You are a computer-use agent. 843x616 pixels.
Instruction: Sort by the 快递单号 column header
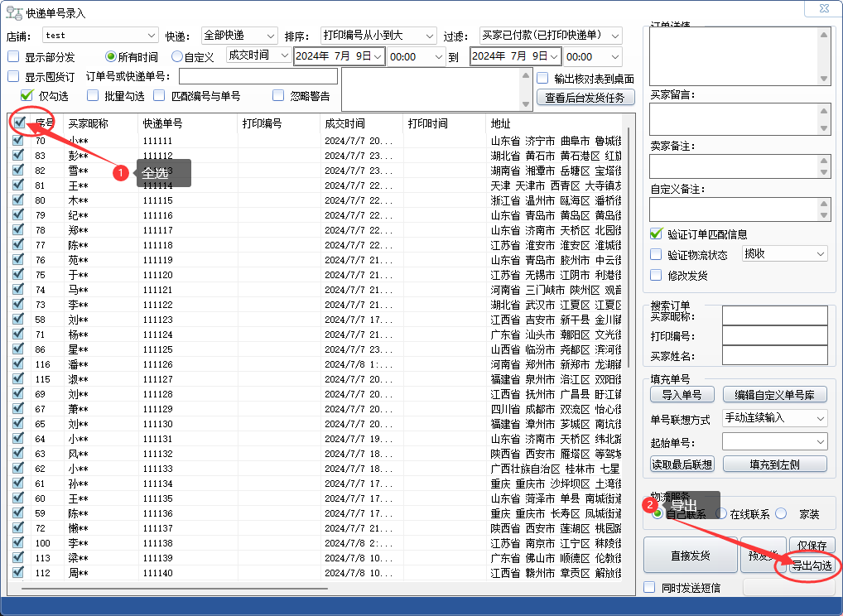[187, 123]
